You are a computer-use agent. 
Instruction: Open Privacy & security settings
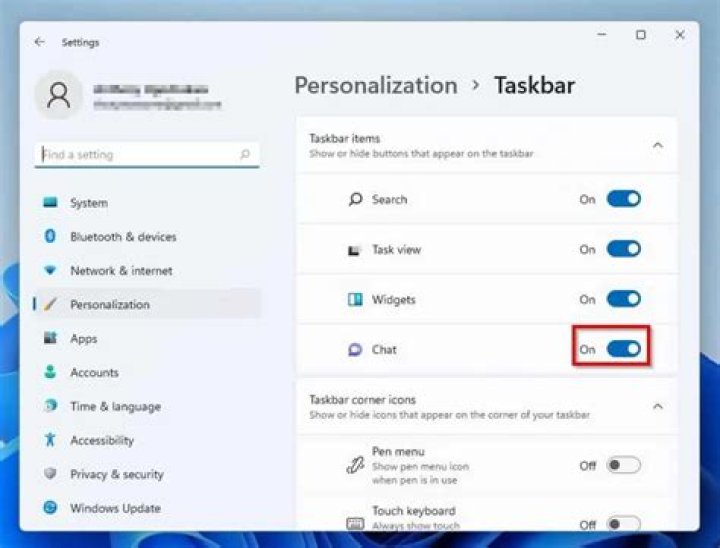pyautogui.click(x=148, y=474)
